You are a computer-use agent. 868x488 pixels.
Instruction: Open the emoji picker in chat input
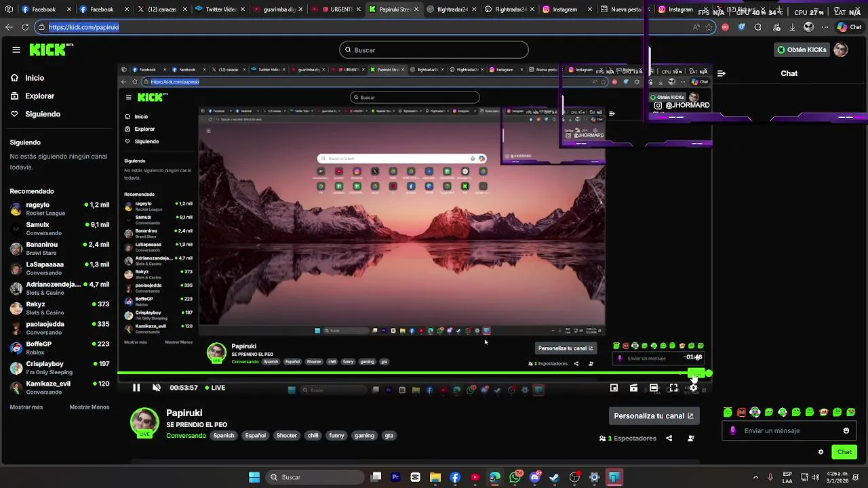click(x=846, y=430)
